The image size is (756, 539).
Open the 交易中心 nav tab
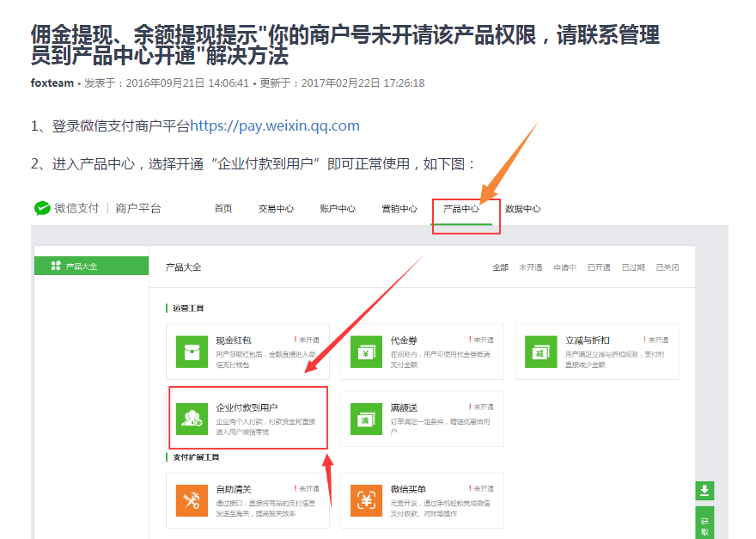[x=276, y=209]
